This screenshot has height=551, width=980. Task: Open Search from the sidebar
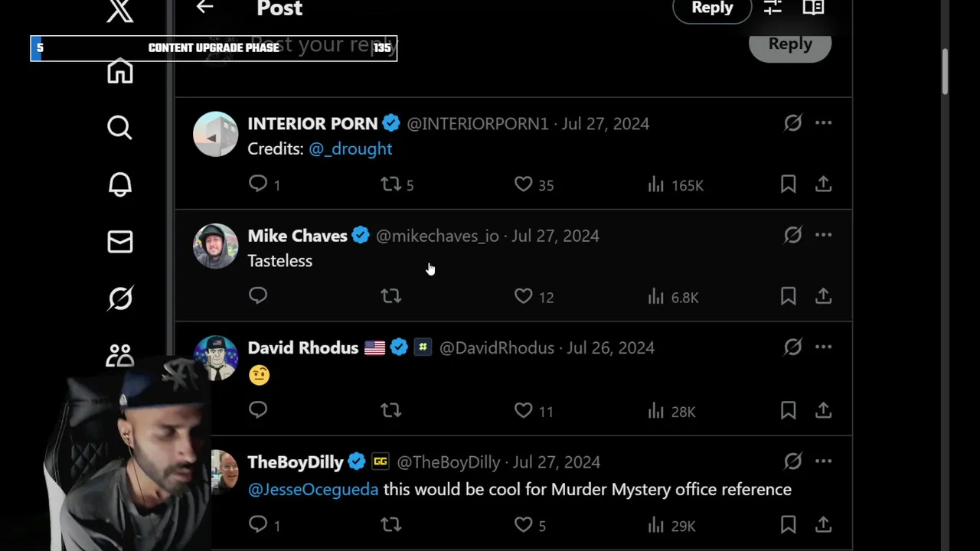pos(119,127)
